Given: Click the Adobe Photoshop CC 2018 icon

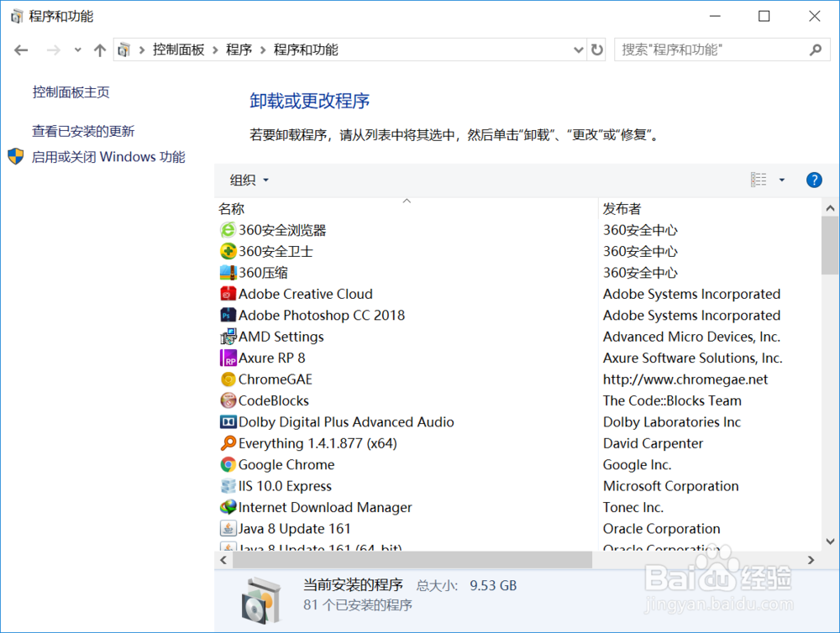Looking at the screenshot, I should pyautogui.click(x=228, y=315).
